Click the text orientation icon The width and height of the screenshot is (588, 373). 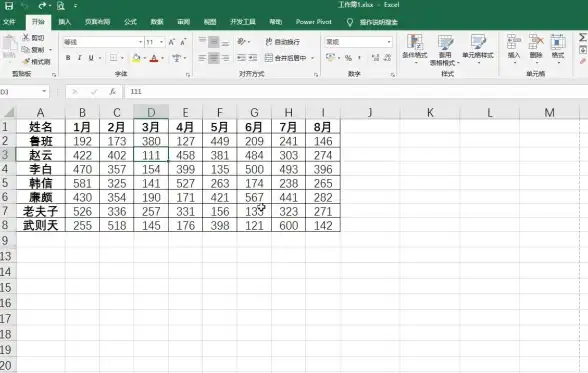click(242, 41)
